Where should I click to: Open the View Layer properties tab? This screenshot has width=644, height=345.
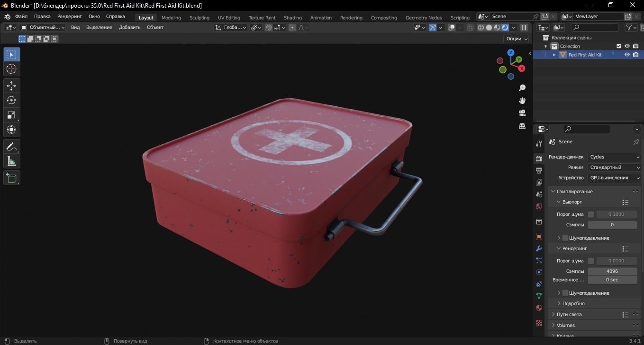click(539, 182)
